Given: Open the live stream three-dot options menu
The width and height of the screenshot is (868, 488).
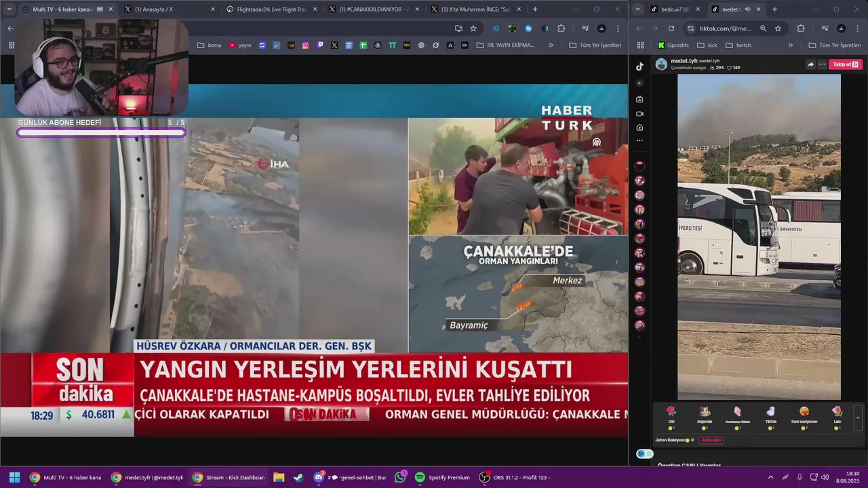Looking at the screenshot, I should (822, 64).
